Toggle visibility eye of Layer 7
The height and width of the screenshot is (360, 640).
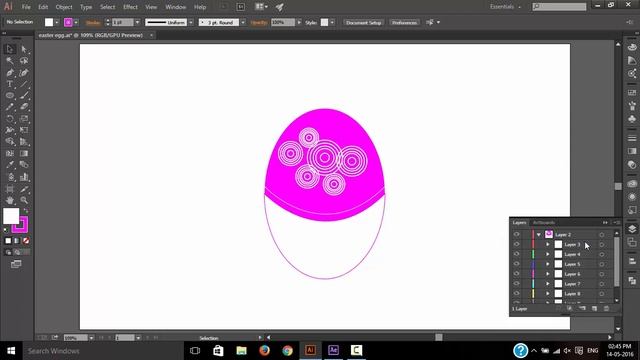point(516,283)
